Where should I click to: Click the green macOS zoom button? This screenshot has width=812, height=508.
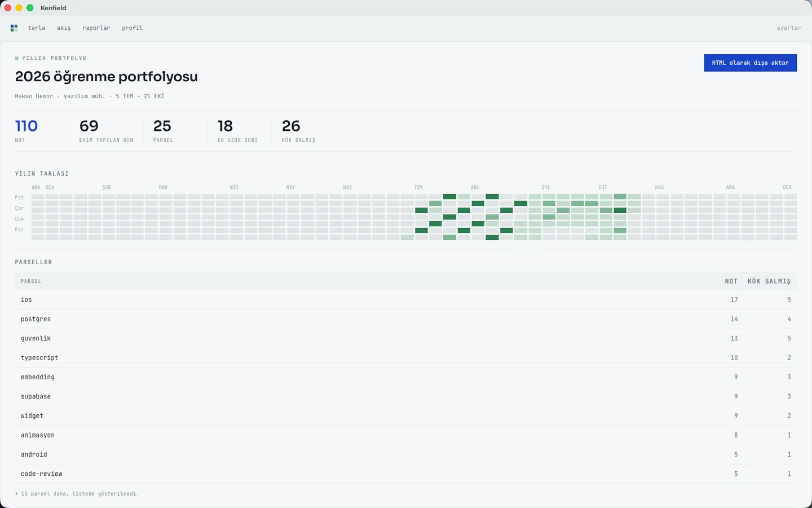click(30, 8)
